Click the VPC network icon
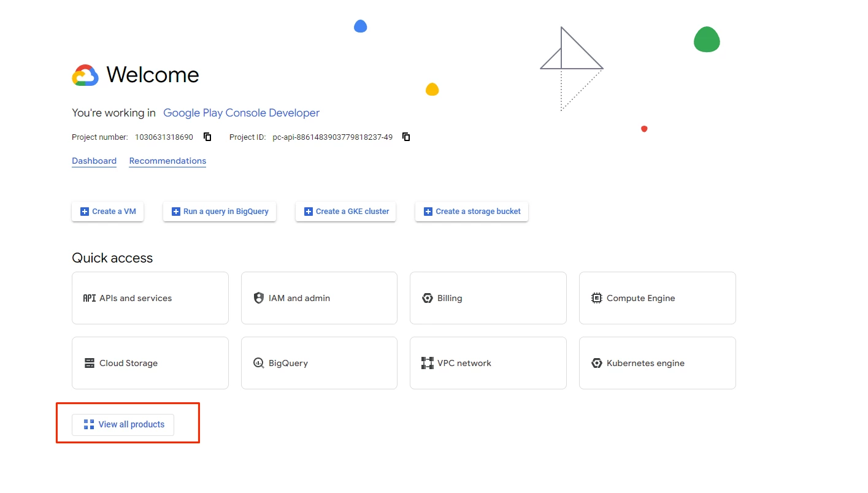This screenshot has width=868, height=493. 428,363
